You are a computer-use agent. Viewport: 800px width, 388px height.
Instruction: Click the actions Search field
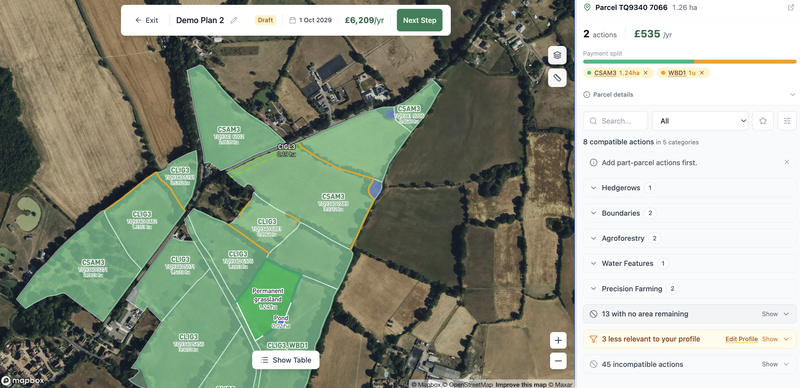pyautogui.click(x=615, y=121)
